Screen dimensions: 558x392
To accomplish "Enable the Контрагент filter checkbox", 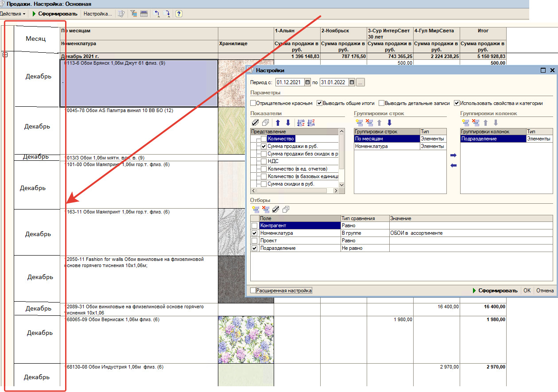I will 254,226.
